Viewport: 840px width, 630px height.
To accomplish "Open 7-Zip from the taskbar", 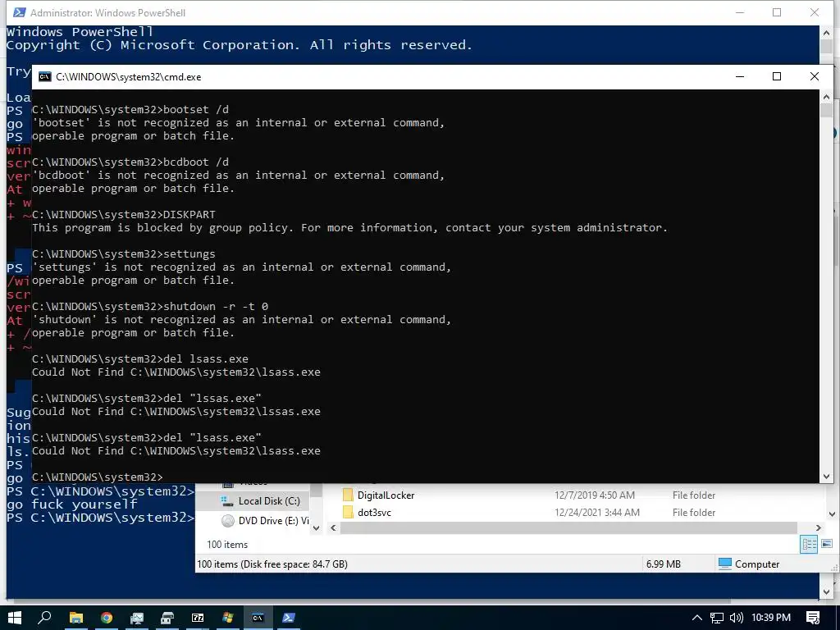I will pos(198,618).
